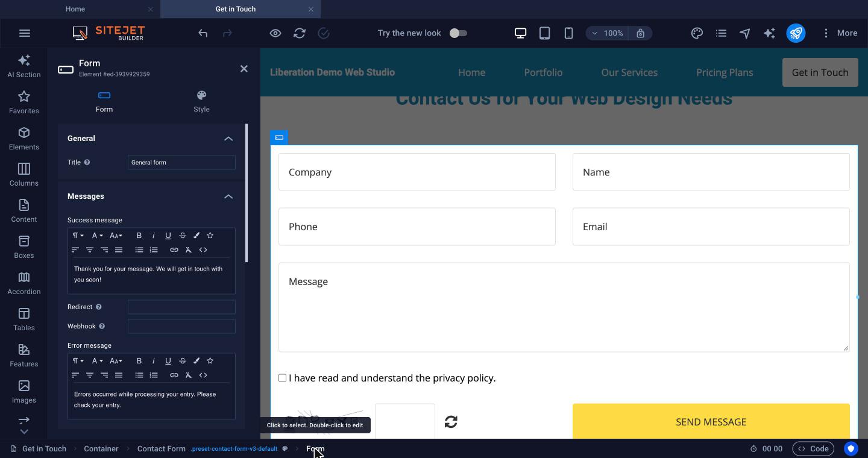Open the More menu
The height and width of the screenshot is (458, 868).
(839, 33)
